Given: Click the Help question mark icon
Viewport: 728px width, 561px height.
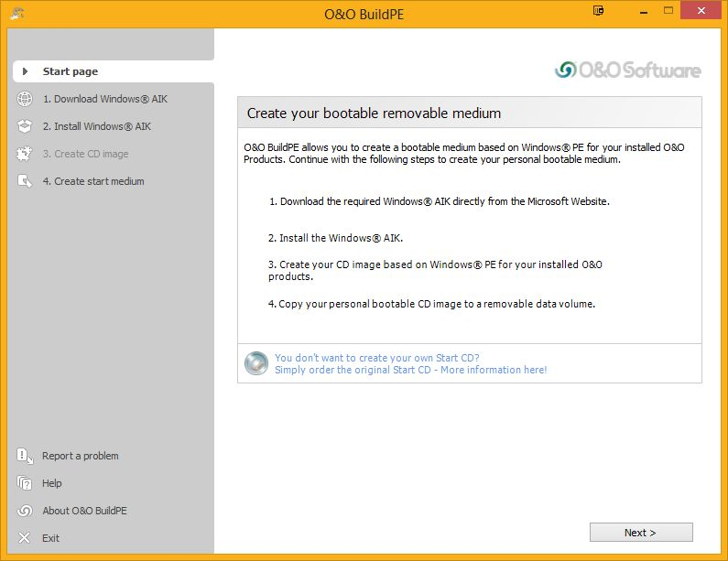Looking at the screenshot, I should point(25,483).
